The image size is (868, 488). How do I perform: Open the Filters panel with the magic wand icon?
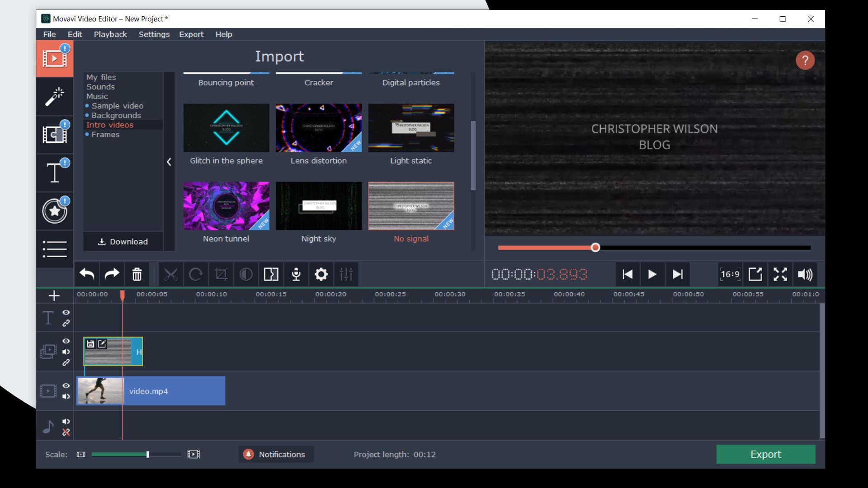click(x=54, y=96)
